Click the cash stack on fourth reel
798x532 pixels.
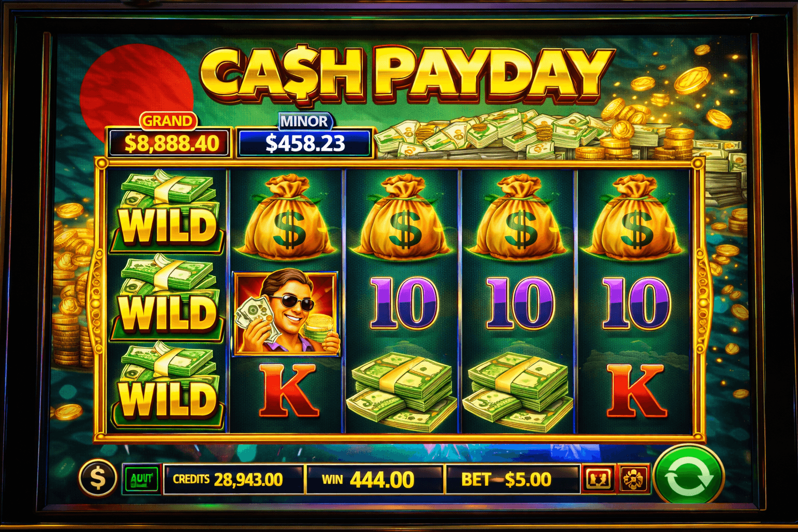[518, 391]
